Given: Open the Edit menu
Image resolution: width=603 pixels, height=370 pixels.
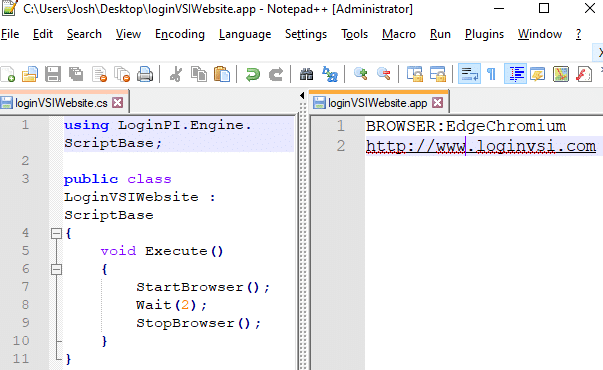Looking at the screenshot, I should (x=43, y=34).
